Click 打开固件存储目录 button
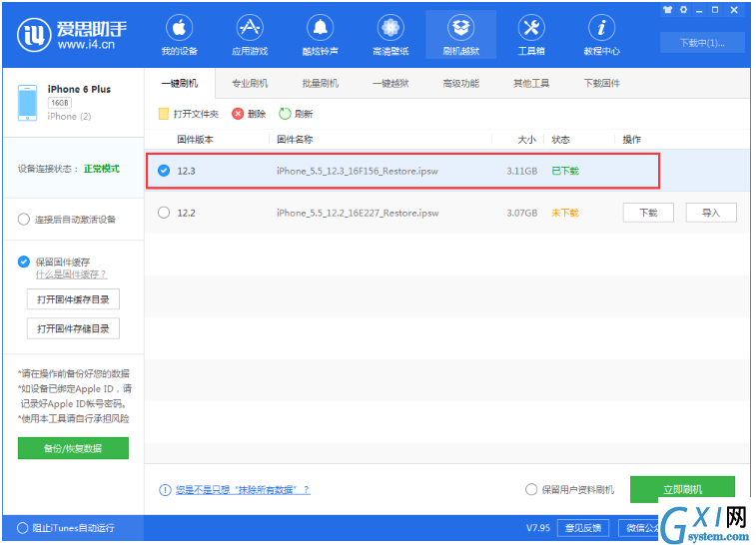The image size is (756, 545). point(73,328)
